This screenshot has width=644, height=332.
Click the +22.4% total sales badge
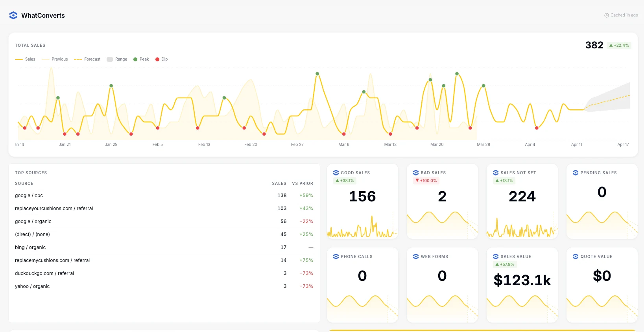(619, 45)
